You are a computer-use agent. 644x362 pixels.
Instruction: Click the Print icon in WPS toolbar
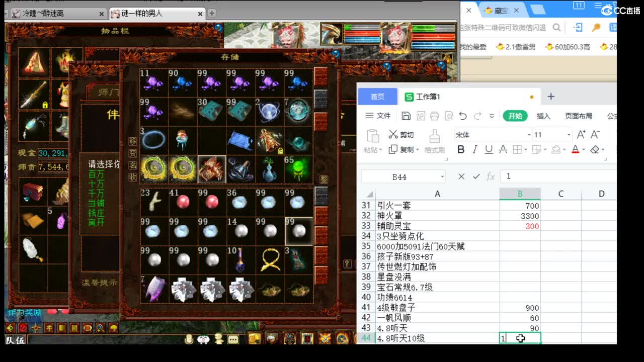tap(434, 116)
